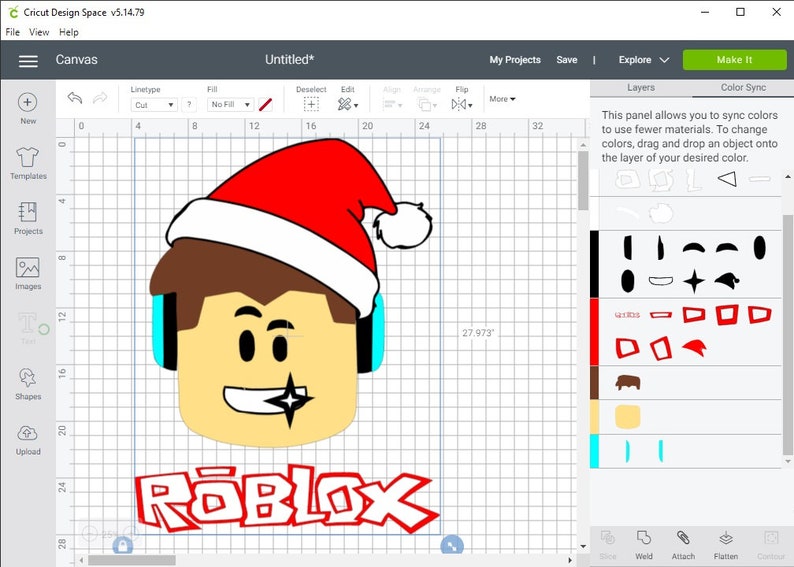Open the Shapes panel
Screen dimensions: 794x567
pos(28,384)
